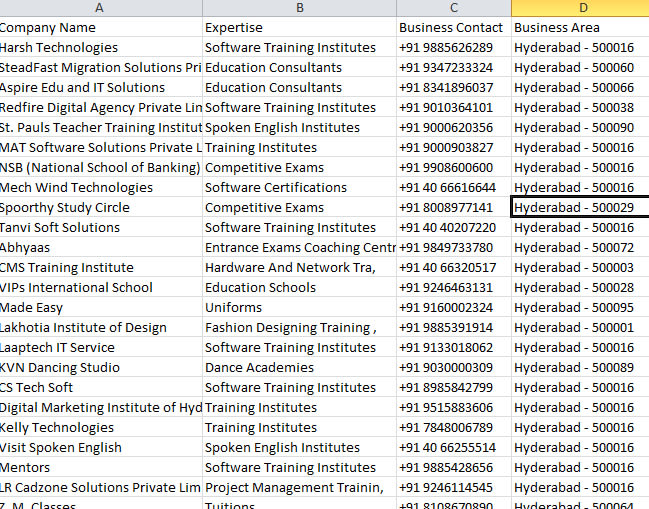This screenshot has width=649, height=509.
Task: Click the selected 'Hyderabad - 500029' cell
Action: (x=580, y=207)
